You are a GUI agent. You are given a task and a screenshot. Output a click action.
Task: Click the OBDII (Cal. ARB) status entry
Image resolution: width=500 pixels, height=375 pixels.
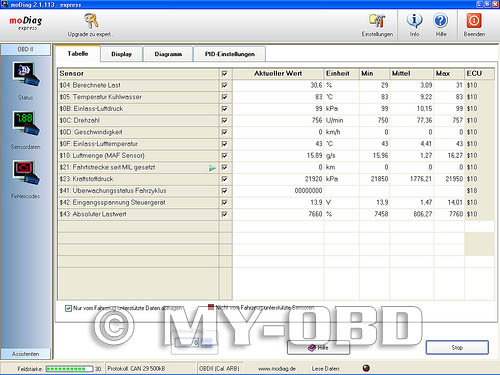point(219,369)
